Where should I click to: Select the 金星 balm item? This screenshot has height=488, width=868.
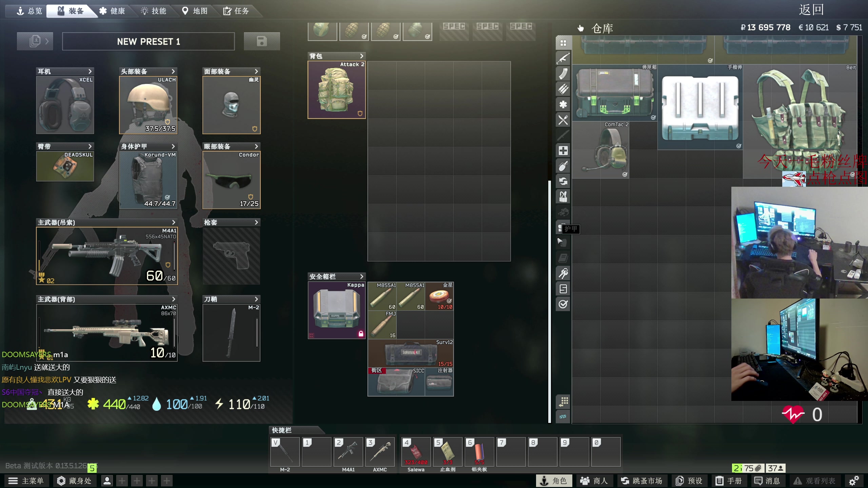coord(439,296)
